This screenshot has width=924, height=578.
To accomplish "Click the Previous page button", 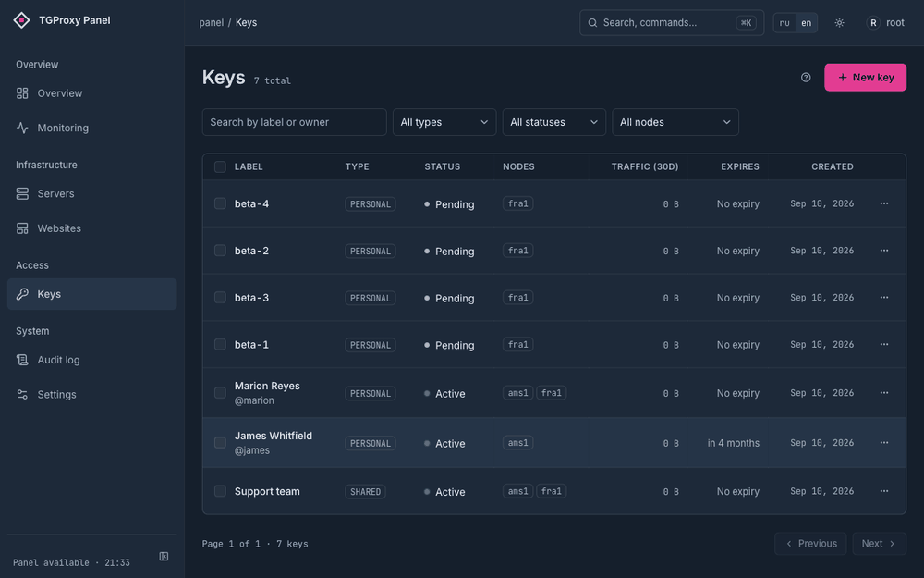I will (x=810, y=544).
